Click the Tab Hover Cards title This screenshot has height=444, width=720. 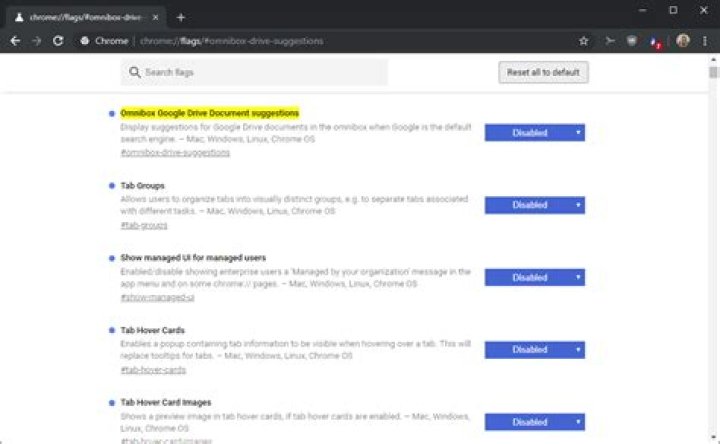click(x=152, y=330)
